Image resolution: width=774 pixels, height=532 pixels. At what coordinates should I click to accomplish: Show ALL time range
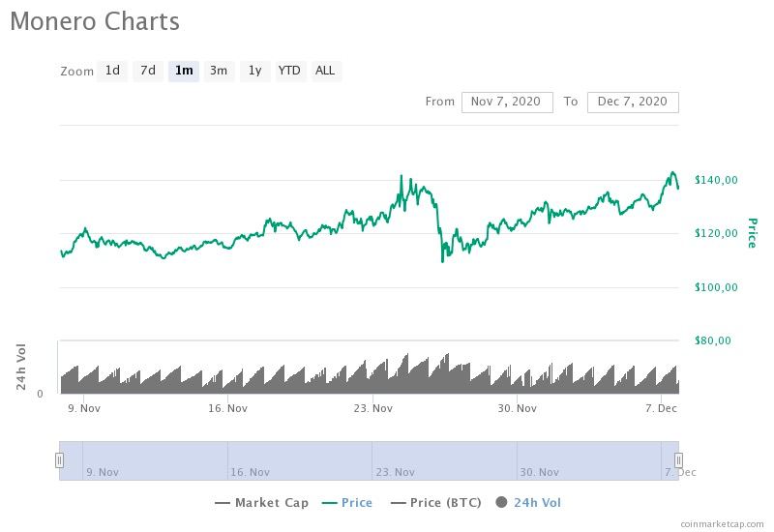(325, 71)
